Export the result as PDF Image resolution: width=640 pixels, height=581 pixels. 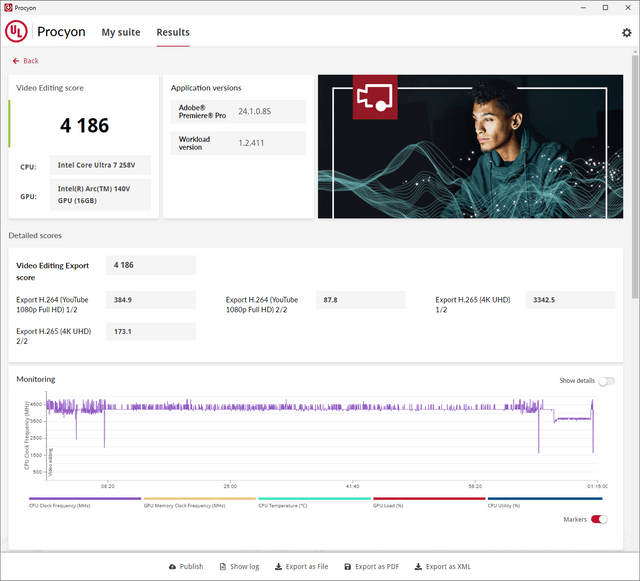click(x=372, y=567)
